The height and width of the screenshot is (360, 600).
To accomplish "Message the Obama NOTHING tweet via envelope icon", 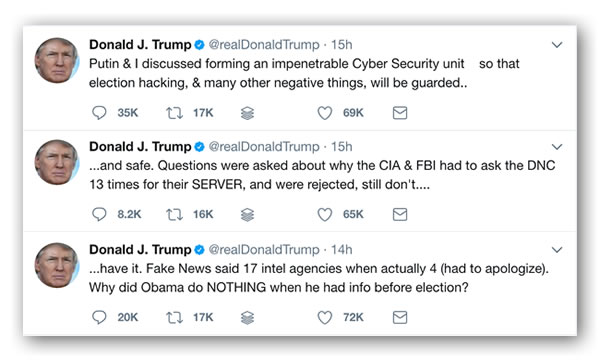I will tap(400, 317).
